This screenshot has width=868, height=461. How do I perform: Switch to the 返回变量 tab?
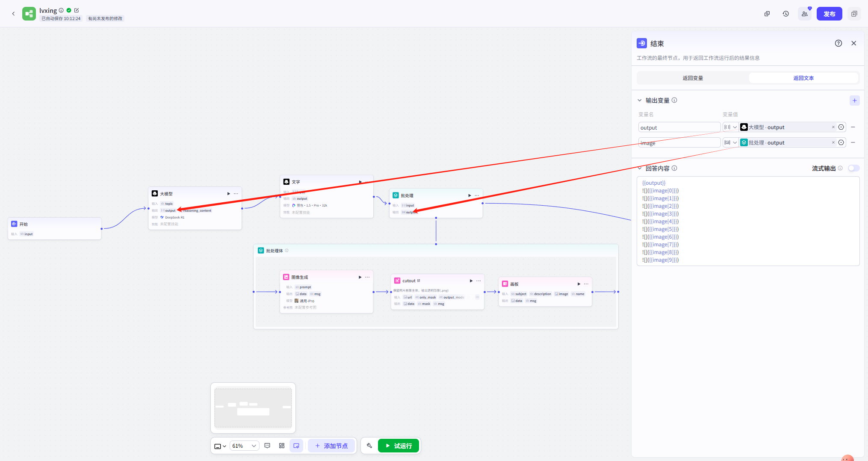pyautogui.click(x=693, y=78)
